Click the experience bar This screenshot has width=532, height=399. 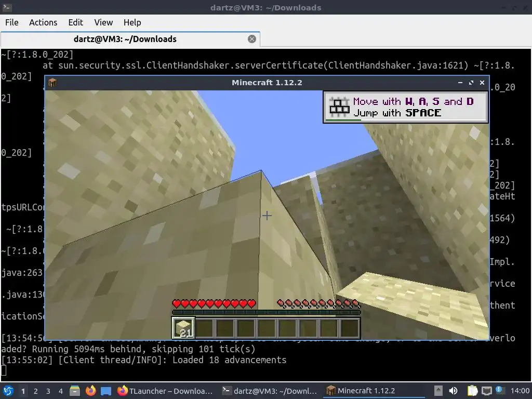267,312
